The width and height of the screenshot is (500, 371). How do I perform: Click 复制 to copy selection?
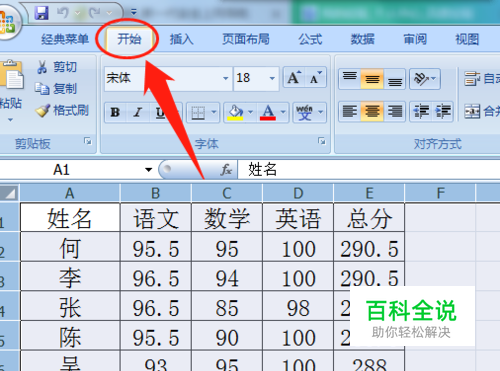click(x=56, y=89)
